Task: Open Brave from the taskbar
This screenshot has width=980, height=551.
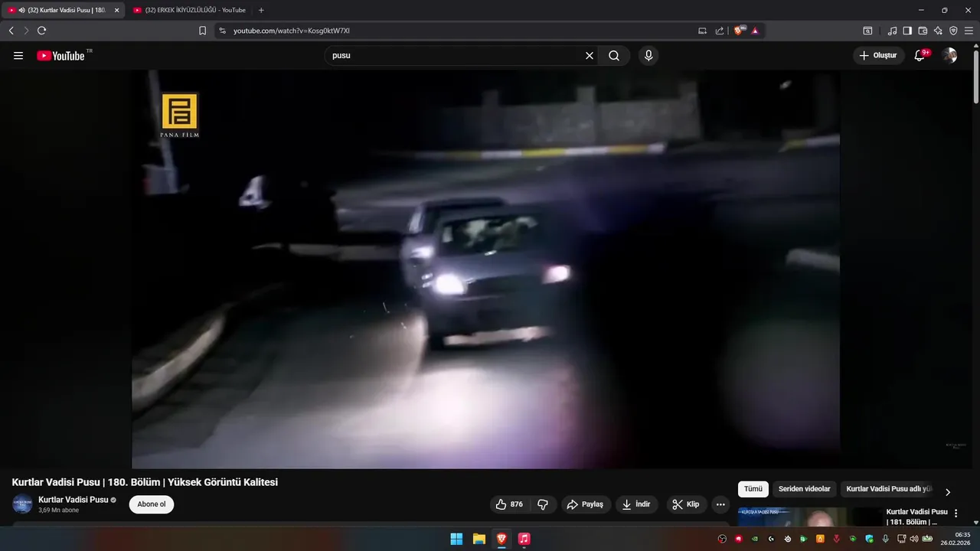Action: point(501,539)
